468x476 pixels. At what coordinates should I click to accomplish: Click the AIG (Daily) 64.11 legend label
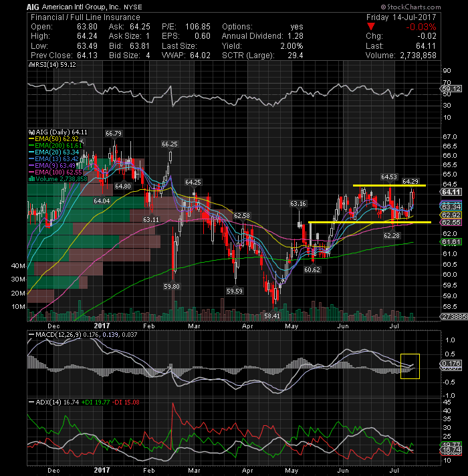pos(57,132)
